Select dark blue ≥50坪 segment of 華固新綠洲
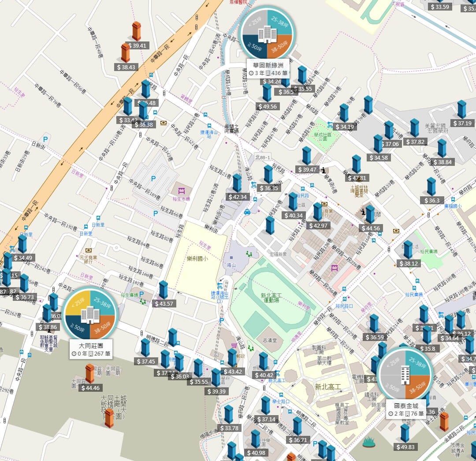 pos(255,45)
